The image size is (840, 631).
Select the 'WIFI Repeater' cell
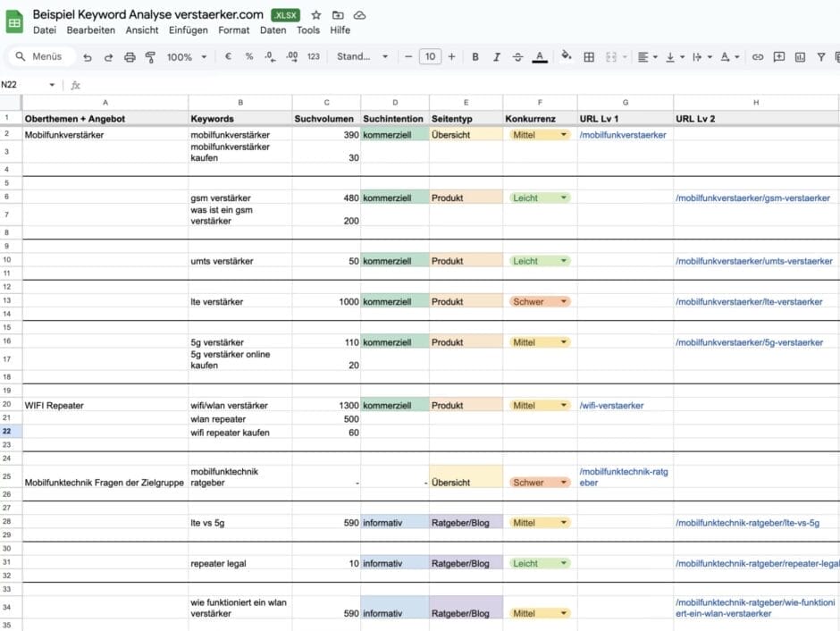click(x=105, y=406)
